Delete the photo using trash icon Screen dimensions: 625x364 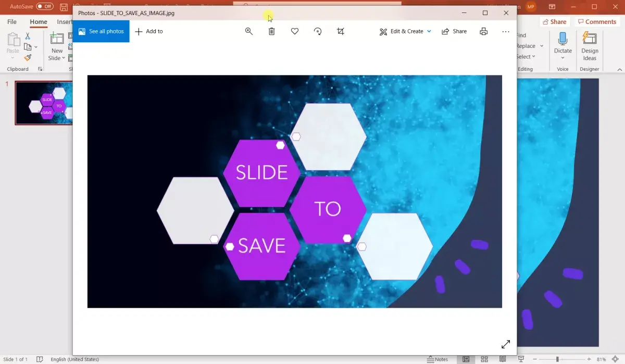tap(272, 31)
